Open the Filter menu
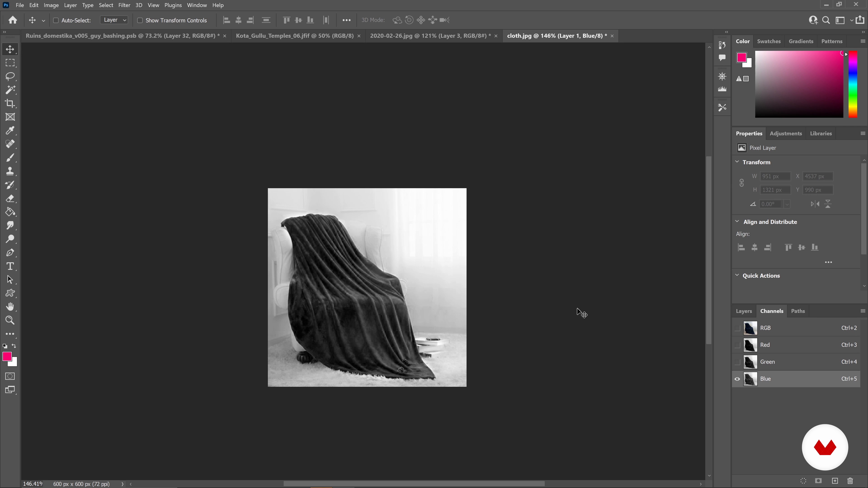 (x=124, y=5)
